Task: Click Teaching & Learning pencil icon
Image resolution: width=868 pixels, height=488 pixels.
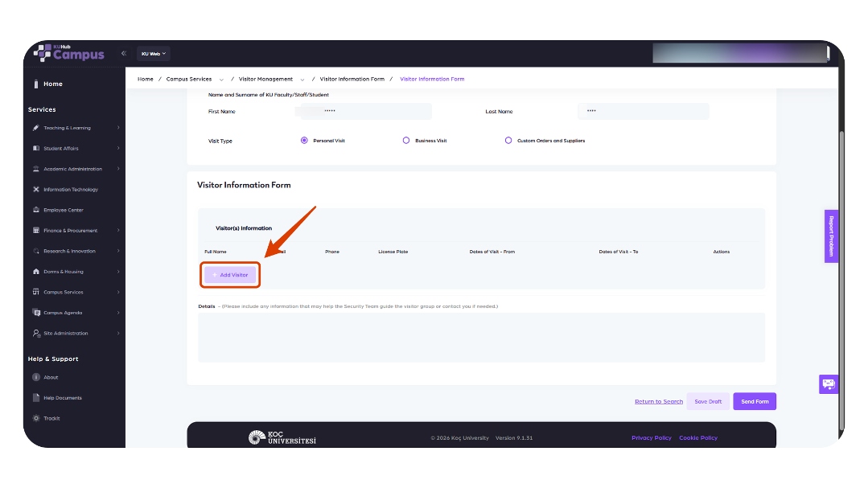Action: click(36, 128)
